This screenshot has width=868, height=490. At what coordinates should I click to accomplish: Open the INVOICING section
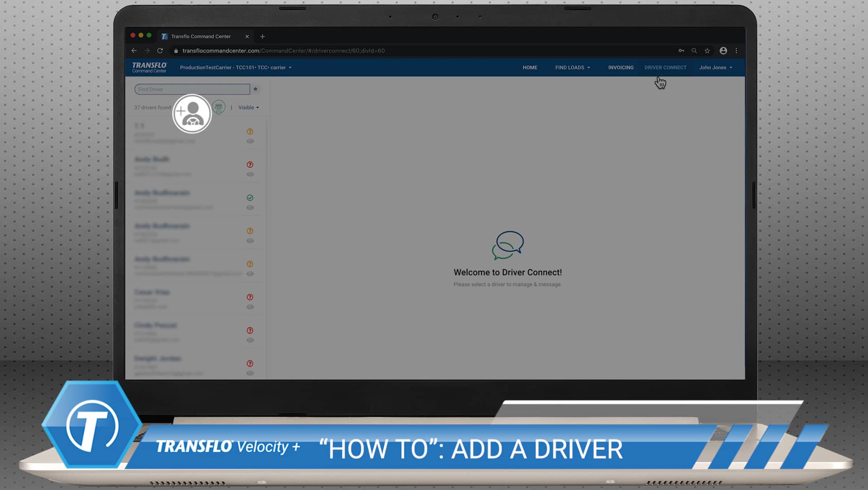pos(621,68)
